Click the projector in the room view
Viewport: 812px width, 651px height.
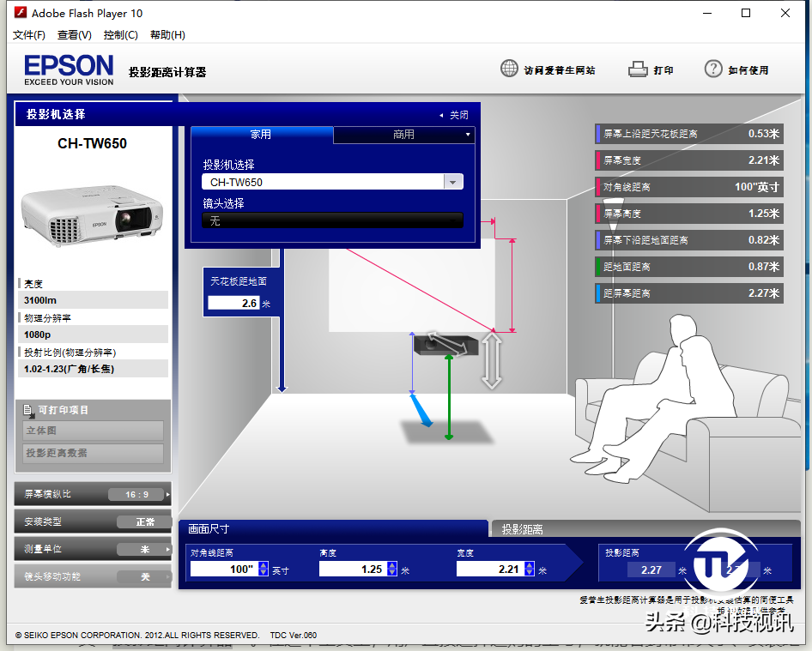pos(438,345)
